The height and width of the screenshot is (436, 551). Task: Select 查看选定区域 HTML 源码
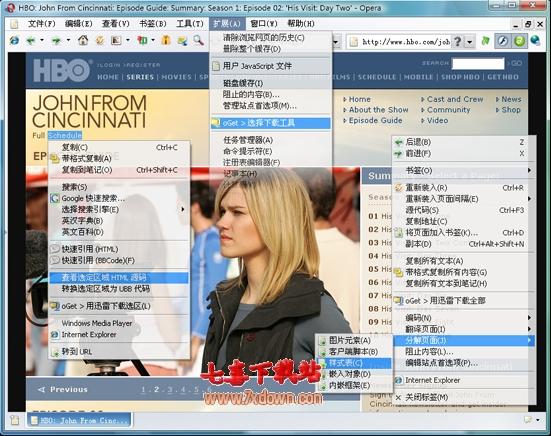pos(119,278)
